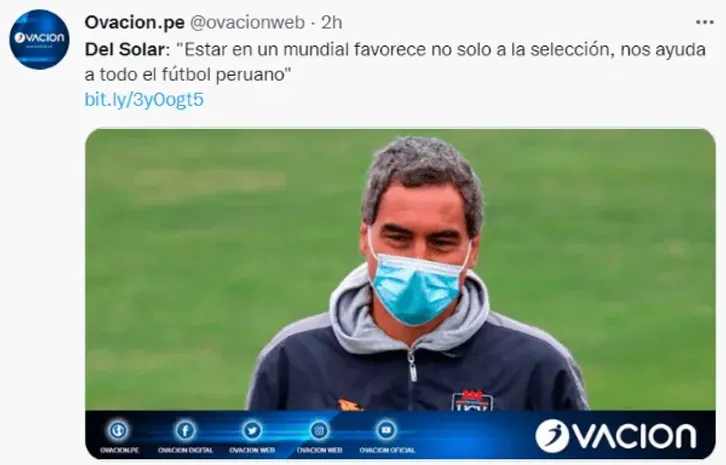Click the globe website icon in banner
The height and width of the screenshot is (465, 726).
click(x=118, y=430)
